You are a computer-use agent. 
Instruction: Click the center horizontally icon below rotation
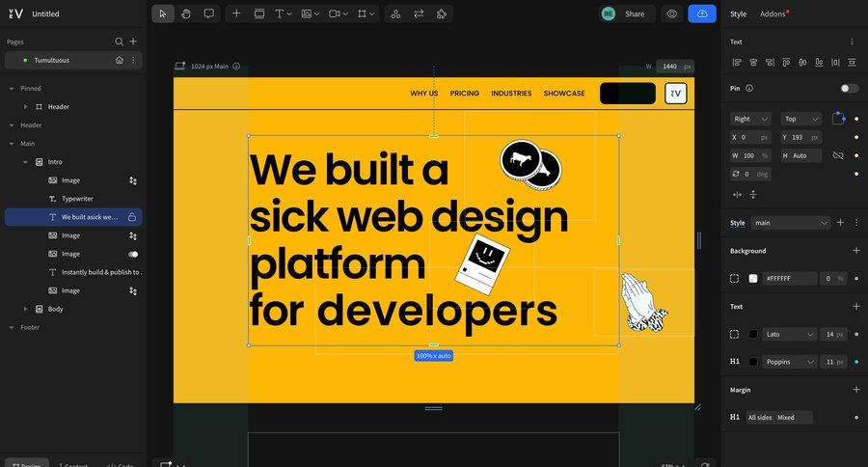tap(738, 195)
